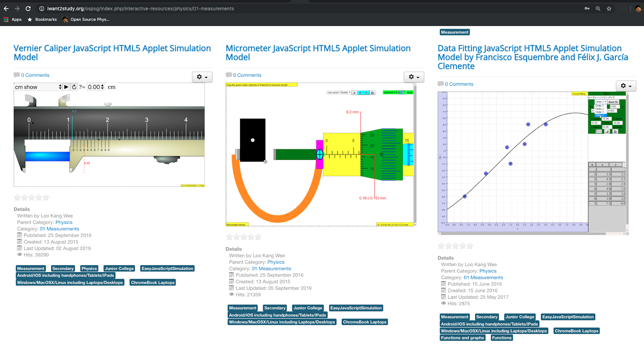Viewport: 644px width, 345px height.
Task: Open the Bookmarks folder in bookmarks bar
Action: click(x=42, y=19)
